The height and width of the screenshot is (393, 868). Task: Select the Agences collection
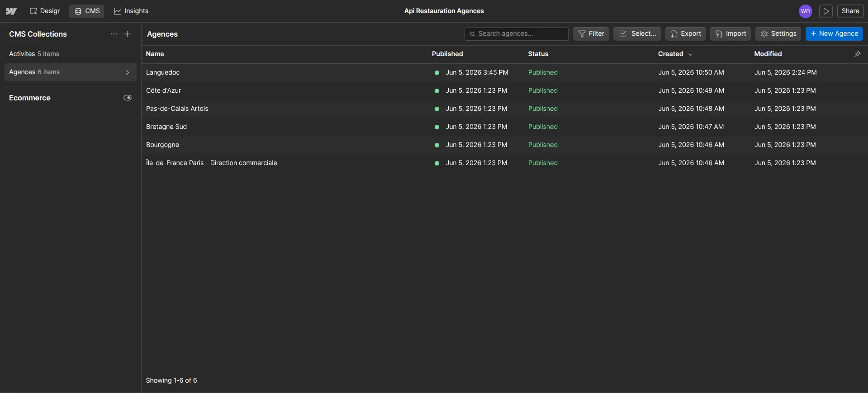pyautogui.click(x=71, y=72)
